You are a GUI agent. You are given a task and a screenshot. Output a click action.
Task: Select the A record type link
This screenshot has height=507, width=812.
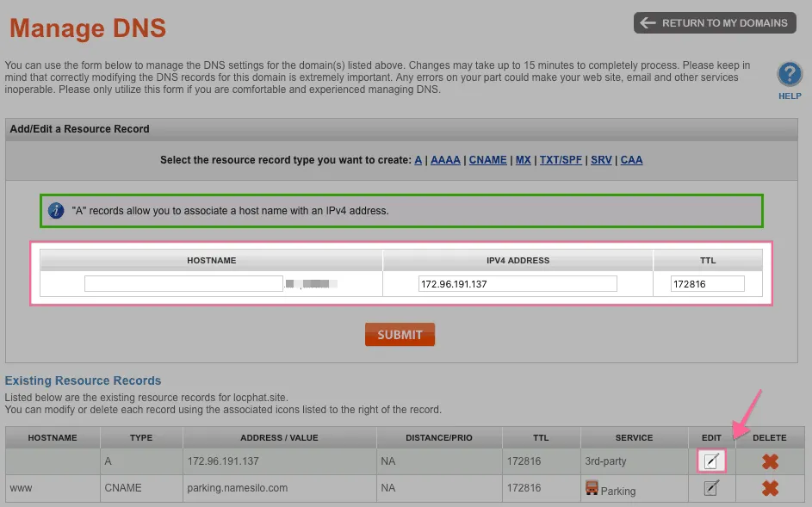(x=418, y=160)
